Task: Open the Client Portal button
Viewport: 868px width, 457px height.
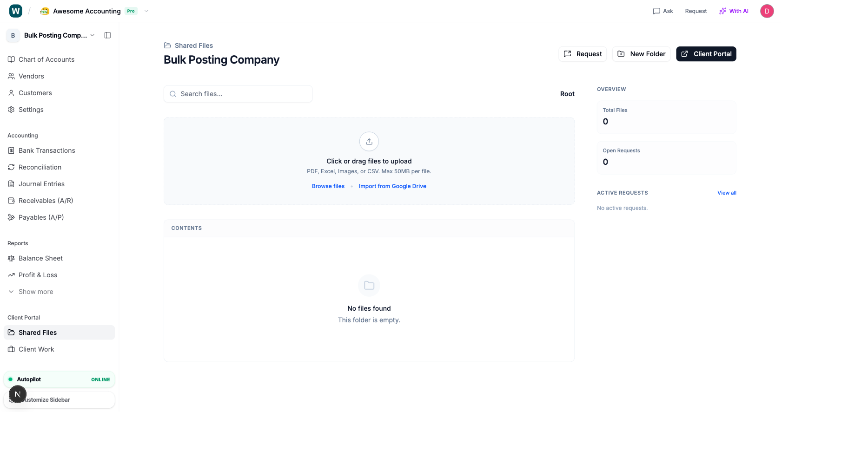Action: (706, 54)
